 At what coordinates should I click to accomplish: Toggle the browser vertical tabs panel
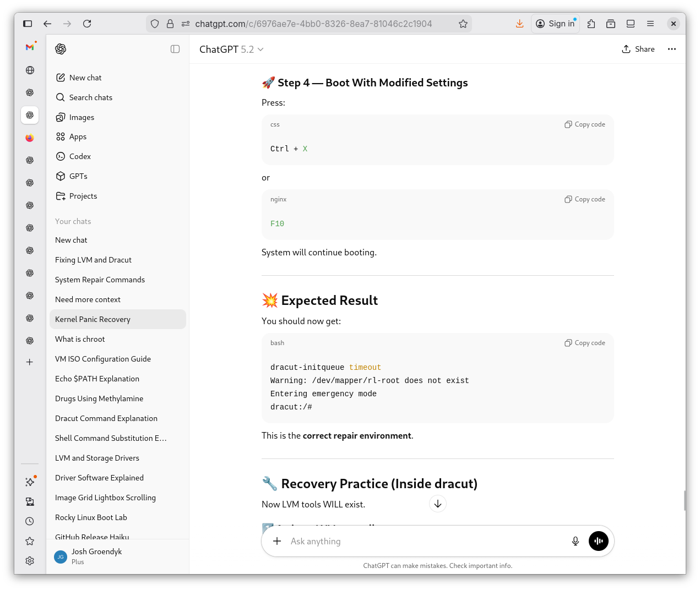point(28,24)
